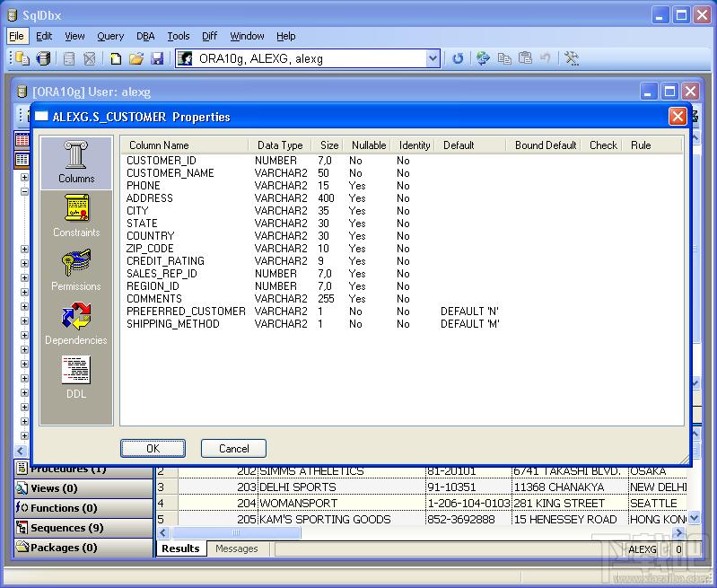Click the greyed crossed-out server icon
Image resolution: width=717 pixels, height=588 pixels.
tap(90, 58)
